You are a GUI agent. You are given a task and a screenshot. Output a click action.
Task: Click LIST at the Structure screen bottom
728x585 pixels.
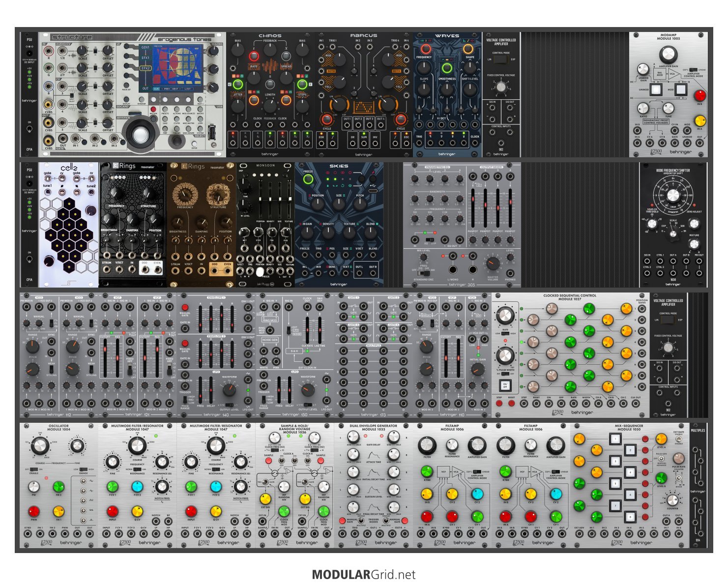188,89
